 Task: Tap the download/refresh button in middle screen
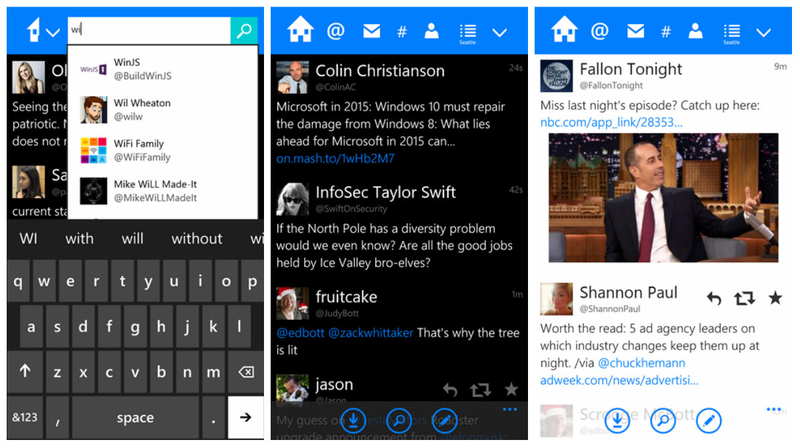[353, 420]
